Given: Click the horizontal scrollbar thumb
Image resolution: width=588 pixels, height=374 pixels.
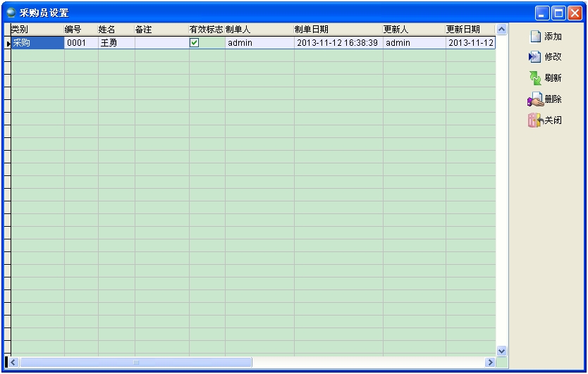Looking at the screenshot, I should pos(135,362).
